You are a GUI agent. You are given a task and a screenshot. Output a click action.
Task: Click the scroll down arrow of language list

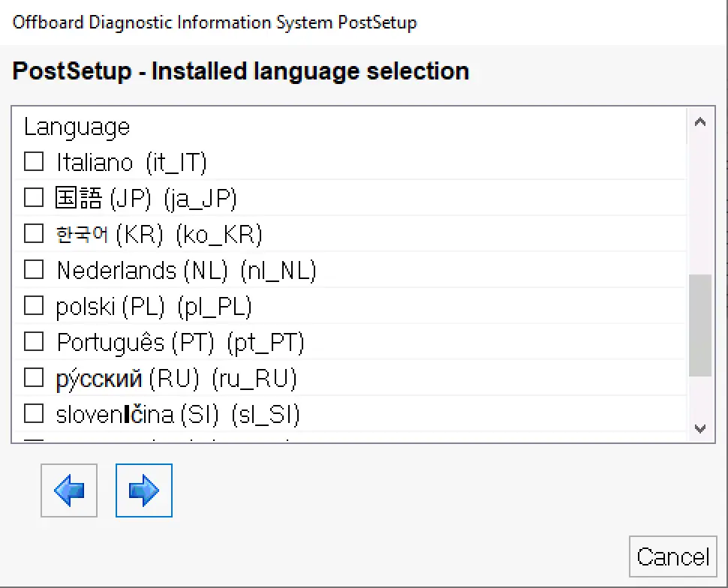point(699,428)
